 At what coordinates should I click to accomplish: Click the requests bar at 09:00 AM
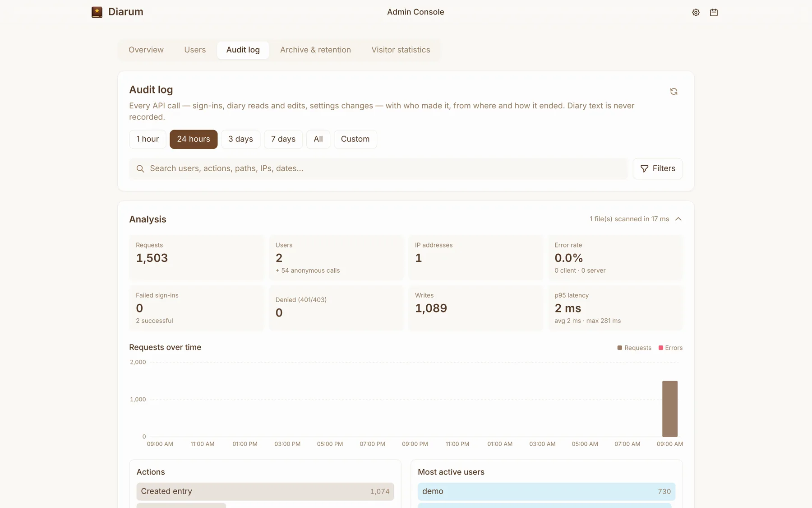pyautogui.click(x=669, y=409)
